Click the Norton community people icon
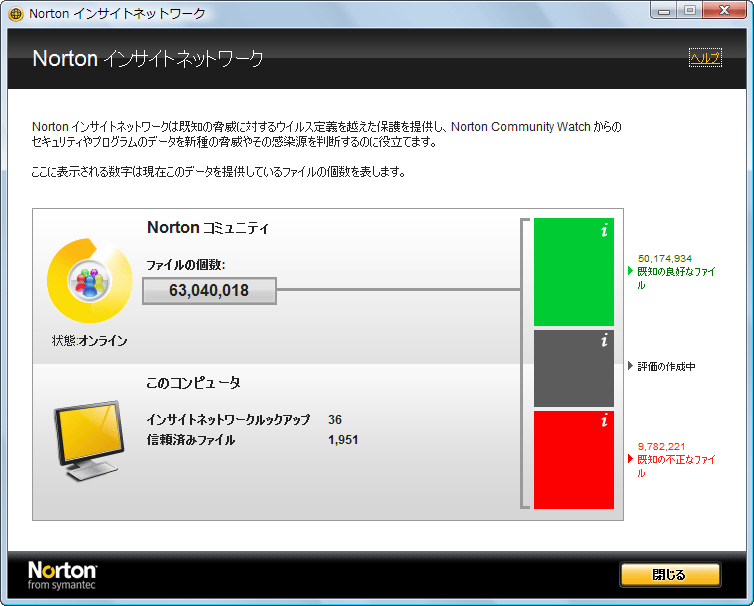Viewport: 754px width, 606px height. pos(89,281)
